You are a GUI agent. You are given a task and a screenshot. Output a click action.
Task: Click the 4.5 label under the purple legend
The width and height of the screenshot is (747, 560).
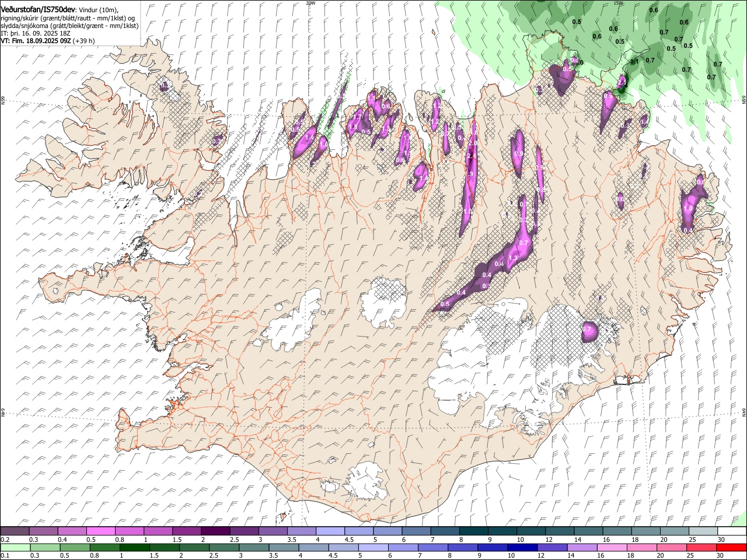point(349,540)
